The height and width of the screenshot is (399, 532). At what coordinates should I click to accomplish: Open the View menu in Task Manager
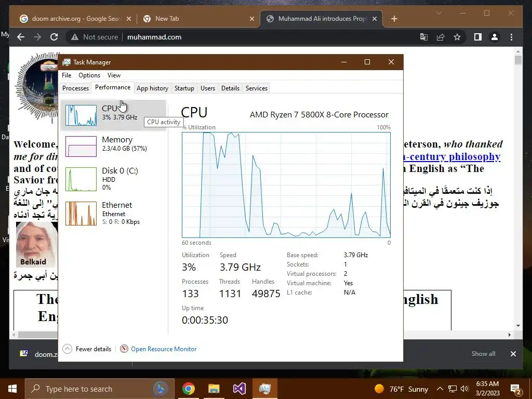click(114, 75)
